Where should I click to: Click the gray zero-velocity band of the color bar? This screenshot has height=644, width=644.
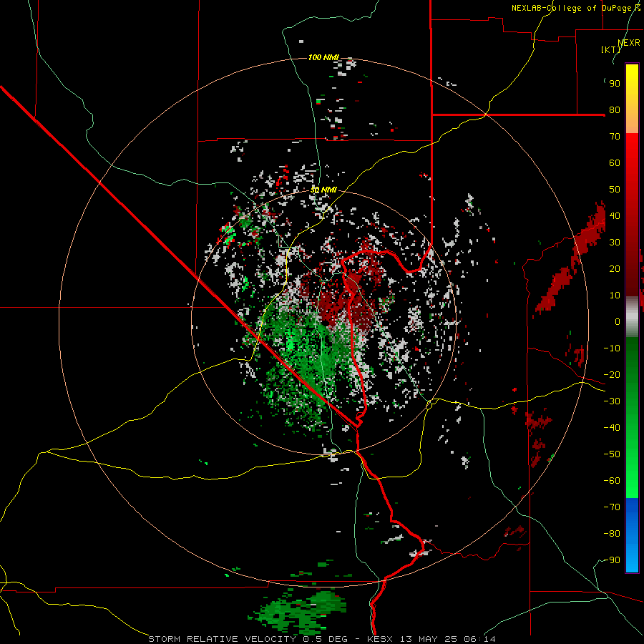[632, 316]
